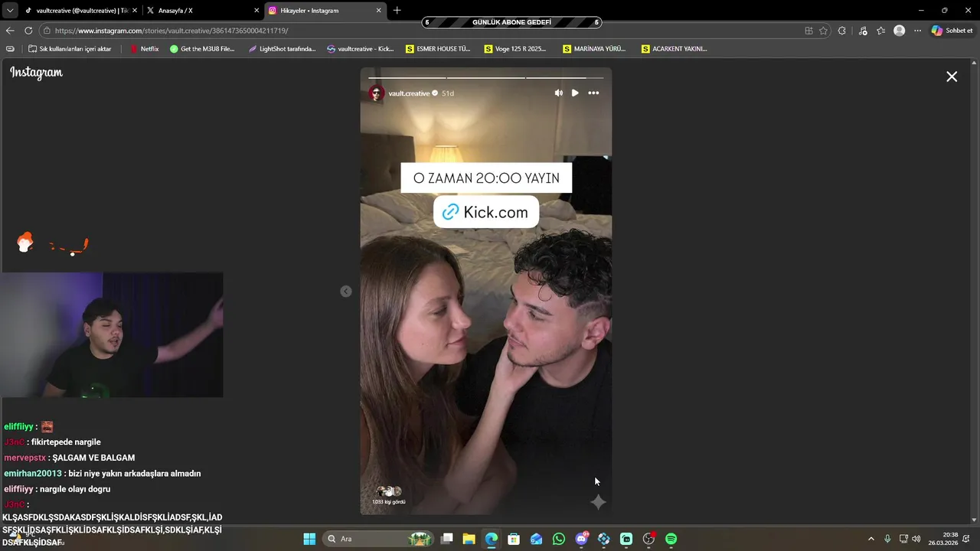Image resolution: width=980 pixels, height=551 pixels.
Task: Click the address bar URL
Action: click(171, 31)
